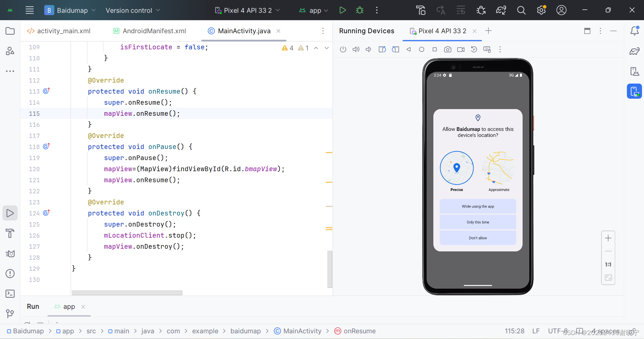Lower emulator volume icon
The height and width of the screenshot is (339, 644).
point(369,49)
